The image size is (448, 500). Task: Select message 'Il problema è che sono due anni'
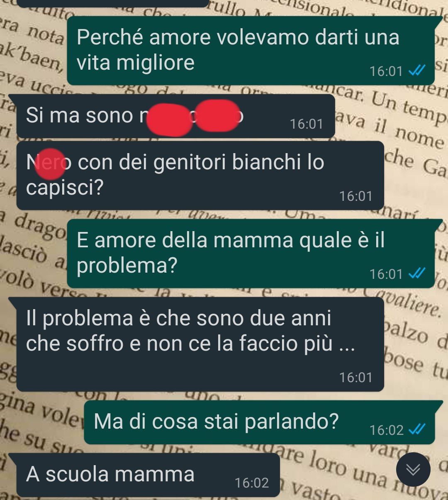coord(190,331)
